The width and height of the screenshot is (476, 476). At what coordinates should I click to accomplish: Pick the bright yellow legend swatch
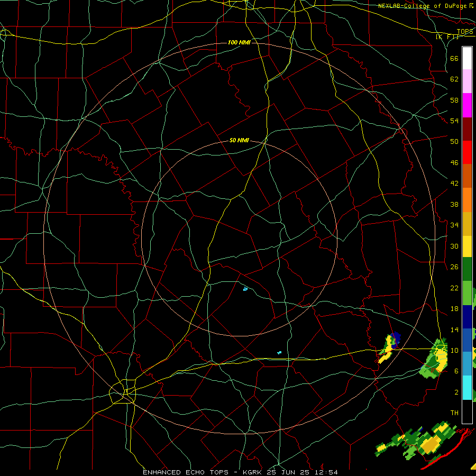click(x=467, y=246)
